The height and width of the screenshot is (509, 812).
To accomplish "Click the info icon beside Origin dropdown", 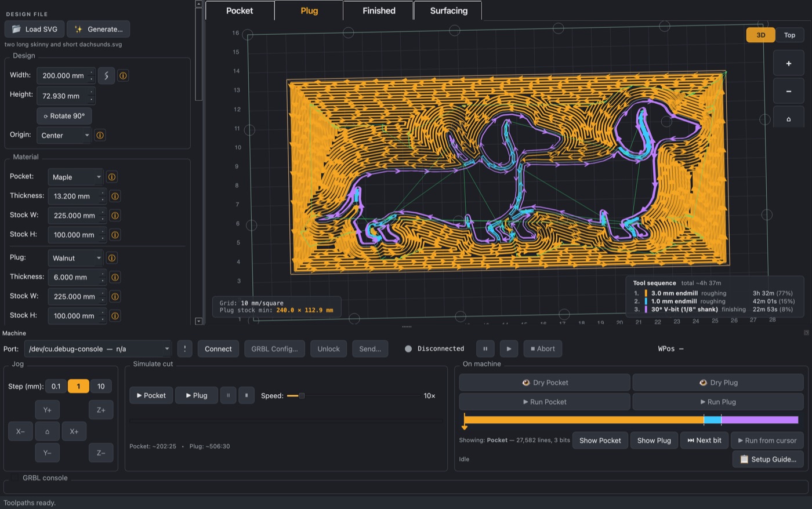I will (x=100, y=135).
